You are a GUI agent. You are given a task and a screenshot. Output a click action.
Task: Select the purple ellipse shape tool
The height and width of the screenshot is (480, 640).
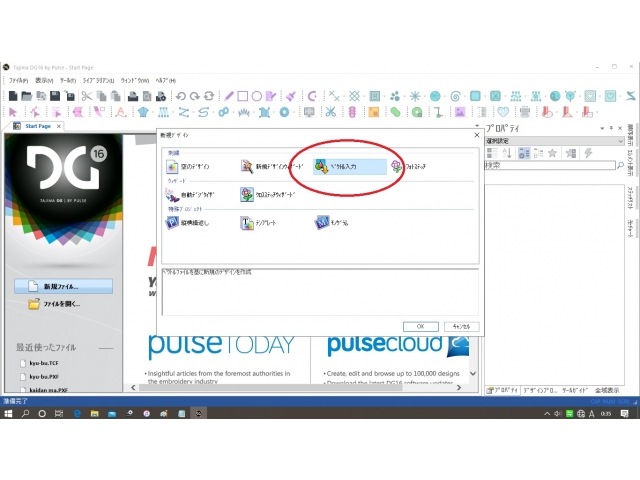tap(256, 96)
